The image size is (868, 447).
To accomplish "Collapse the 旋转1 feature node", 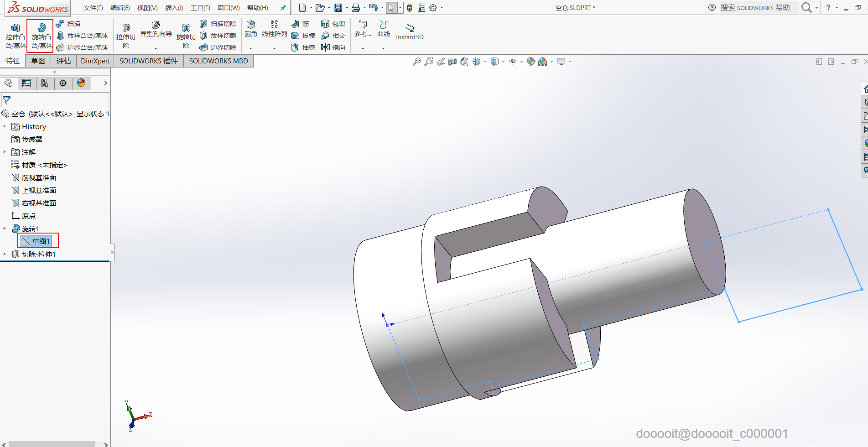I will tap(5, 229).
